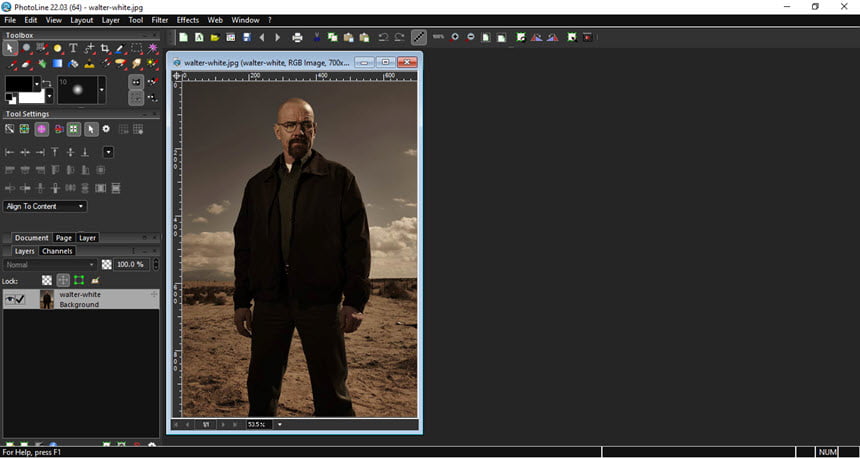Open the foreground color dropdown arrow
860x458 pixels.
[37, 84]
